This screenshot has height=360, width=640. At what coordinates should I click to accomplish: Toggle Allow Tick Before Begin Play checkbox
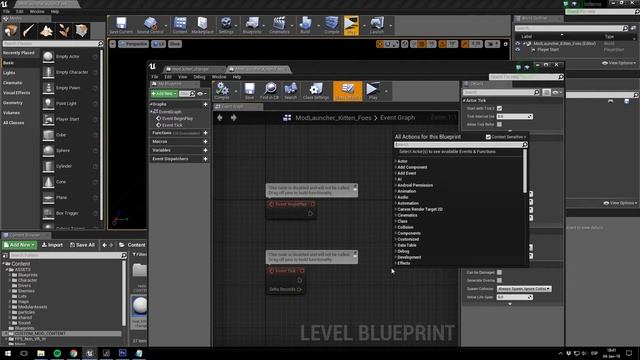[499, 124]
